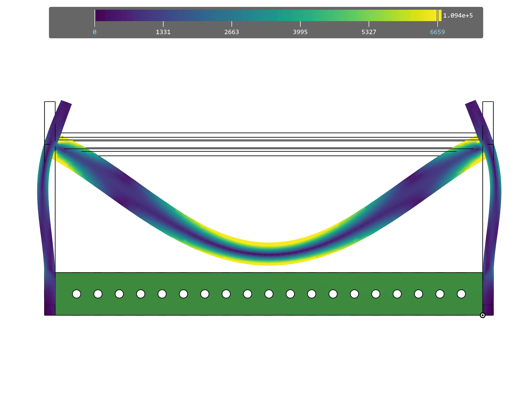Grab the colorbar's upper range handle

[437, 18]
